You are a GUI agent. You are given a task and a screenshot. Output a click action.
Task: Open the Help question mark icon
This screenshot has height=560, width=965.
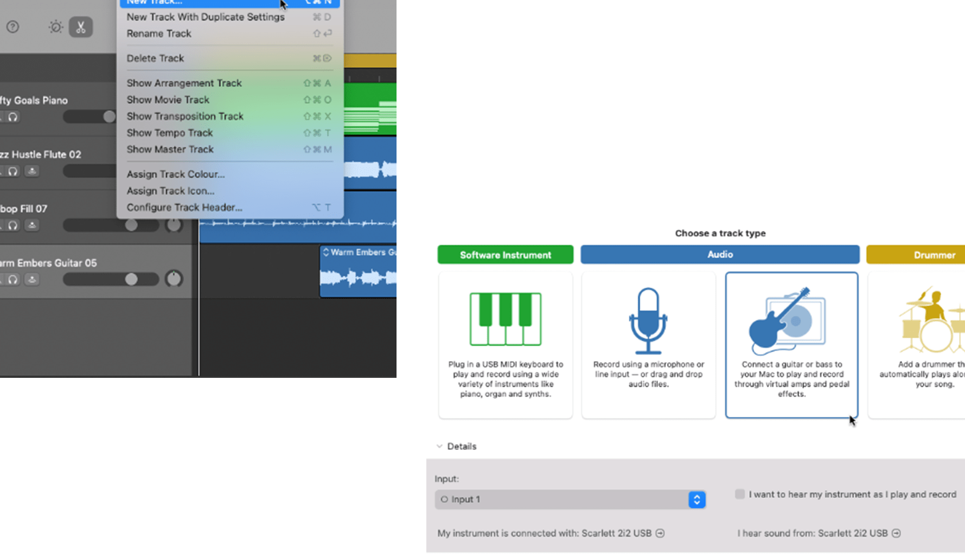(x=12, y=27)
